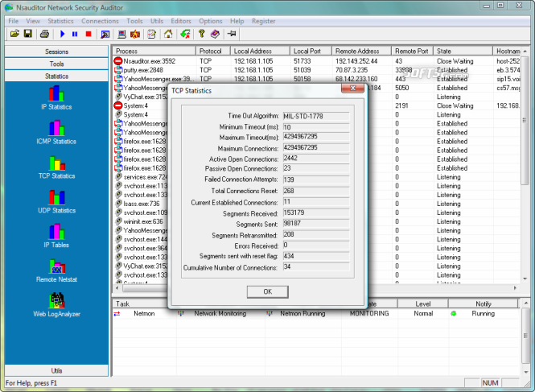535x392 pixels.
Task: Open the Register menu
Action: 263,21
